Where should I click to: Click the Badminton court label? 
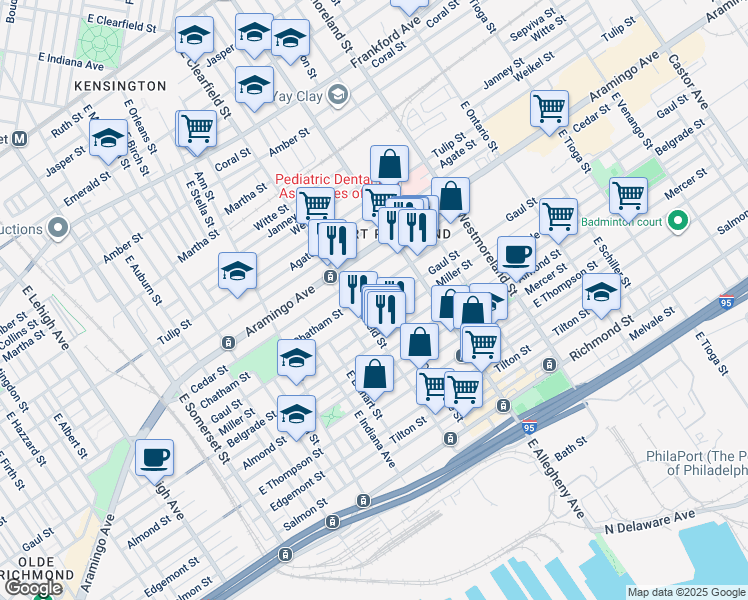[621, 222]
